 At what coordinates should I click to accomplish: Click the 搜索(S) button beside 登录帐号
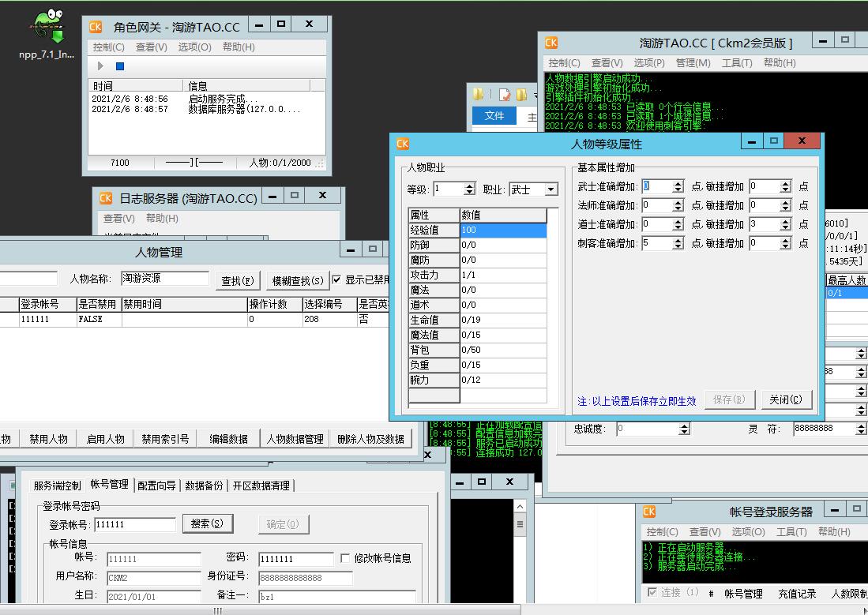[208, 523]
